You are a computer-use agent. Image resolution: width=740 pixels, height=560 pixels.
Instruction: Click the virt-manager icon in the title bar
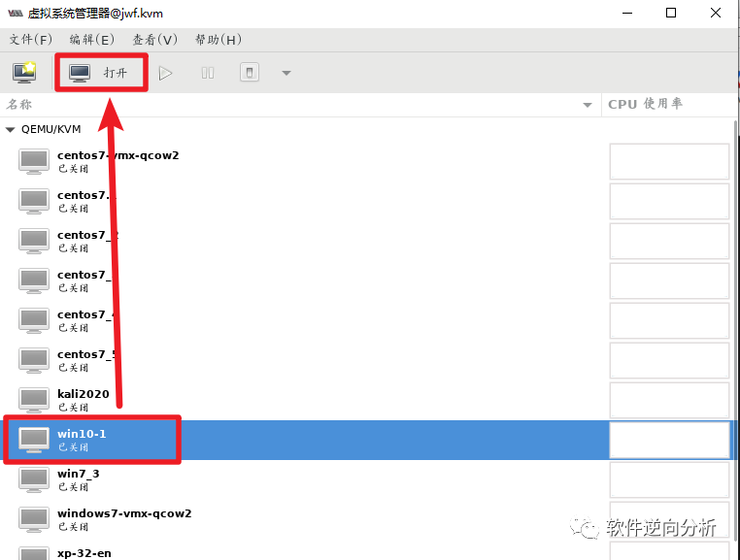pyautogui.click(x=16, y=14)
